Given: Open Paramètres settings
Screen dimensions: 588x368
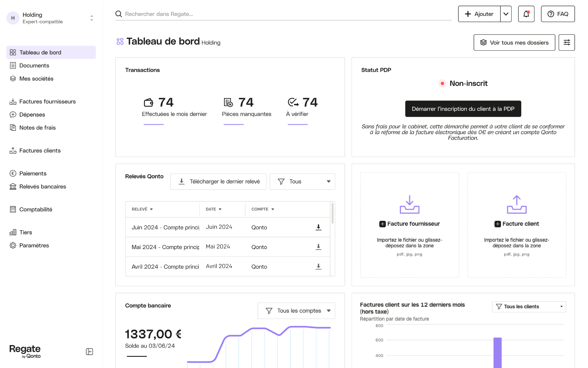Looking at the screenshot, I should coord(51,245).
